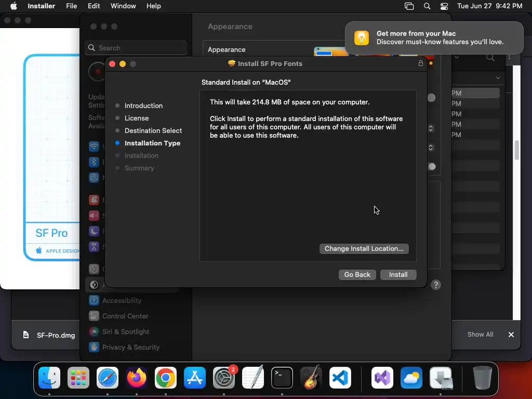Image resolution: width=532 pixels, height=399 pixels.
Task: Click the SF Pro label on web page
Action: (x=51, y=233)
